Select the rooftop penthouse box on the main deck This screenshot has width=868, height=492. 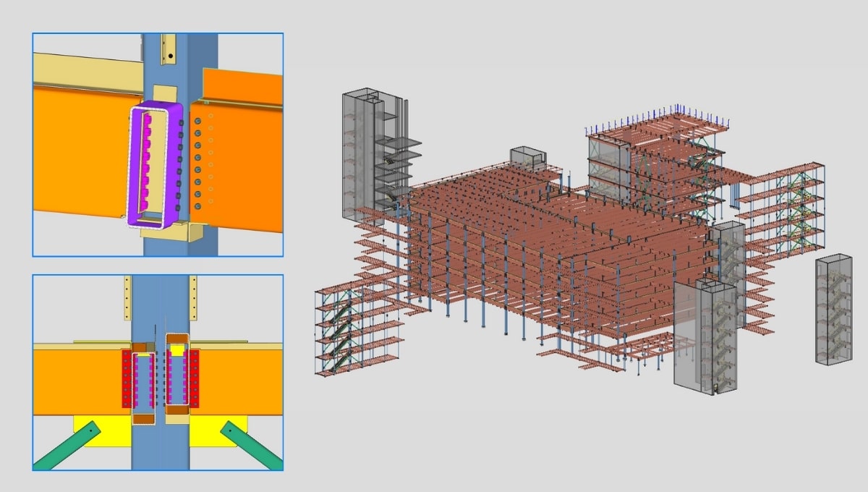[528, 156]
